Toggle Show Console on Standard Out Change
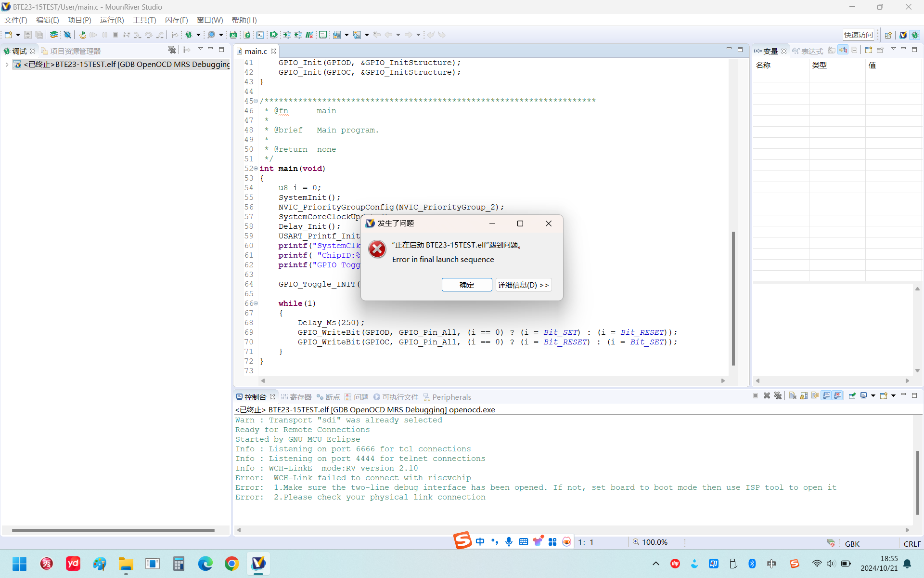The width and height of the screenshot is (924, 578). click(826, 395)
